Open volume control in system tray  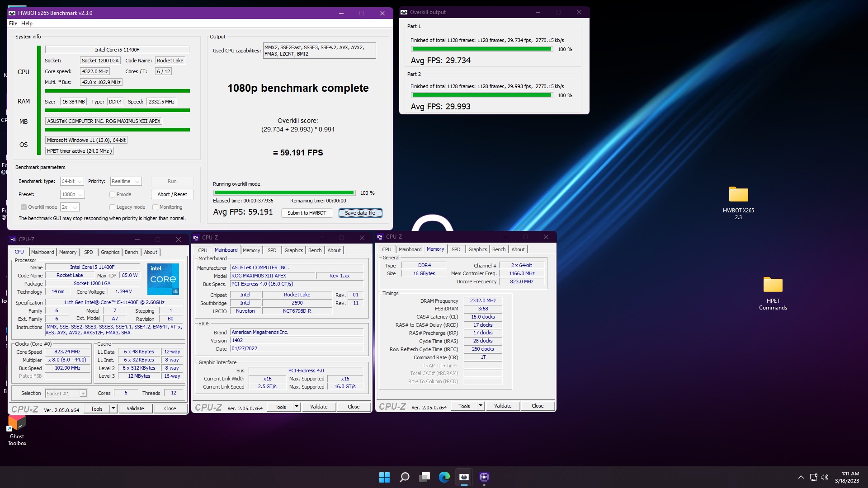point(825,477)
